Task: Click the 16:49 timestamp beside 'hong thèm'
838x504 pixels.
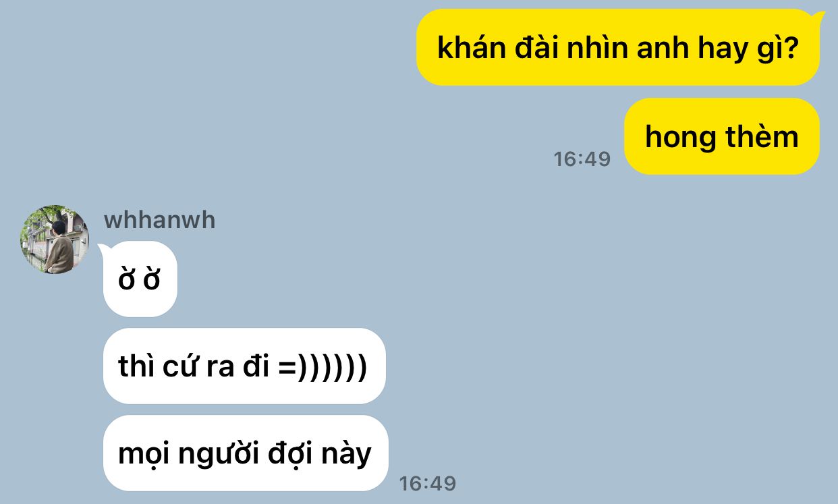Action: pyautogui.click(x=582, y=159)
